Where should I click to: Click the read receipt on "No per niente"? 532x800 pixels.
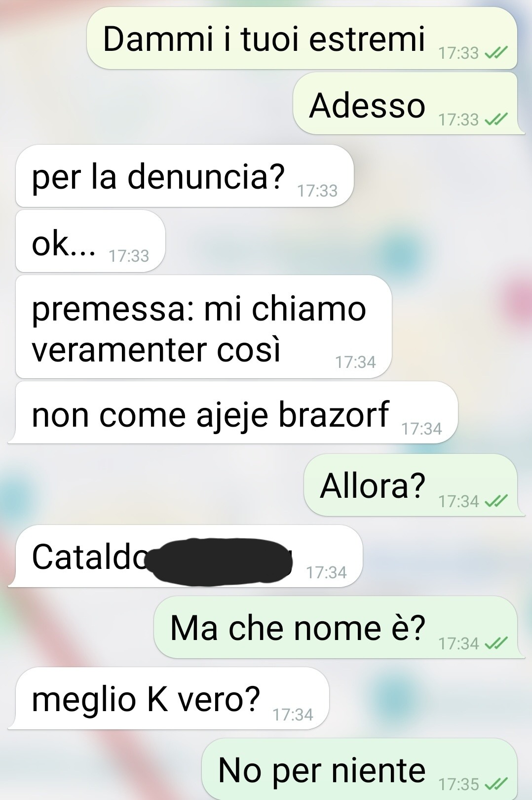(x=496, y=784)
